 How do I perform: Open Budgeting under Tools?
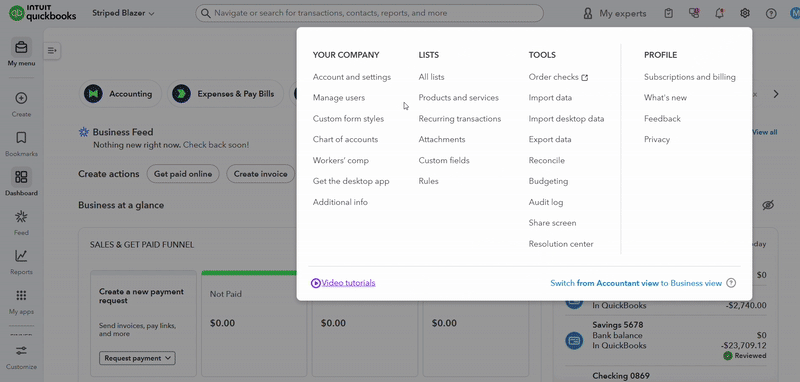tap(548, 181)
